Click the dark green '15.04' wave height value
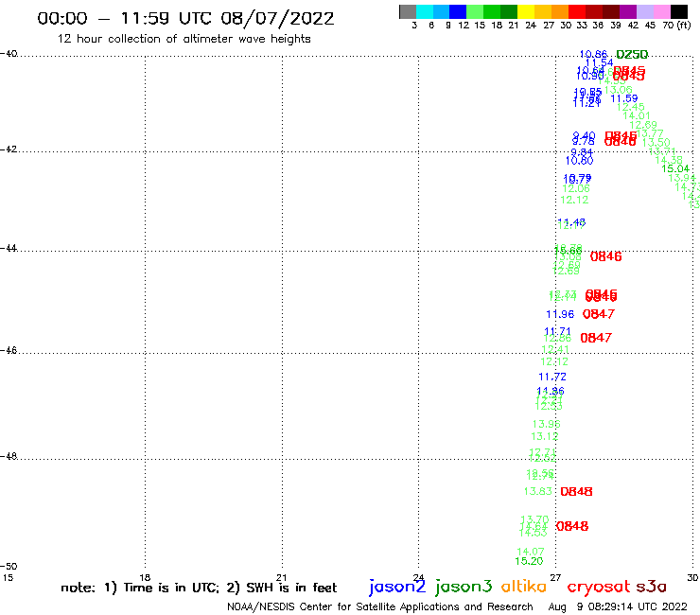This screenshot has height=615, width=700. (x=675, y=168)
